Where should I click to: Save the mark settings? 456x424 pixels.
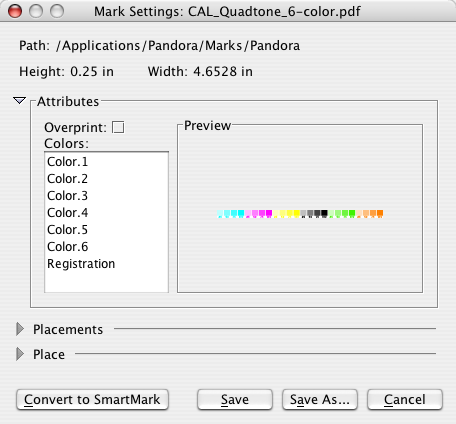pos(235,399)
